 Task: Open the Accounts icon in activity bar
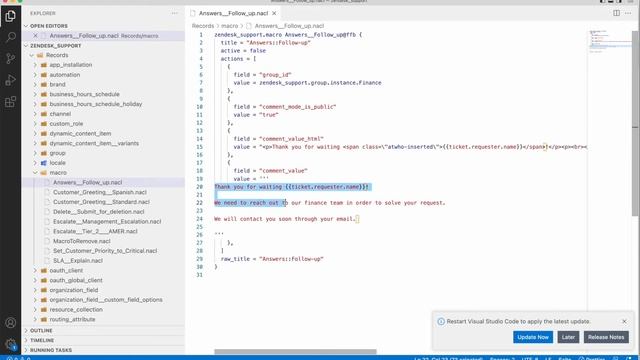(x=11, y=322)
